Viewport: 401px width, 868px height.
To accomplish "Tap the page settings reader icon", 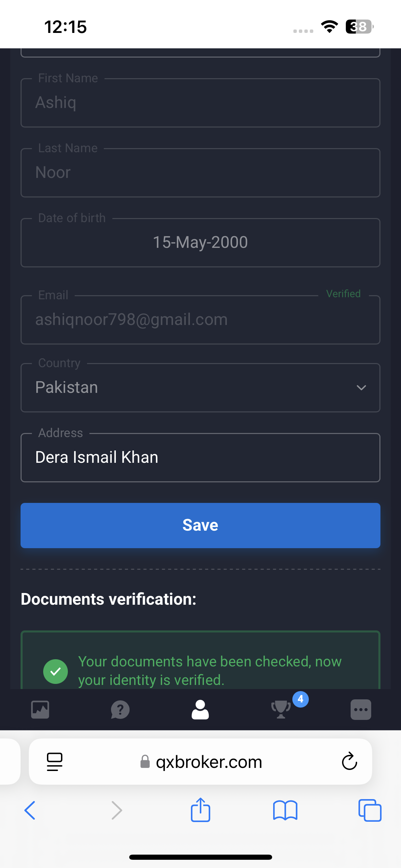I will pyautogui.click(x=54, y=761).
